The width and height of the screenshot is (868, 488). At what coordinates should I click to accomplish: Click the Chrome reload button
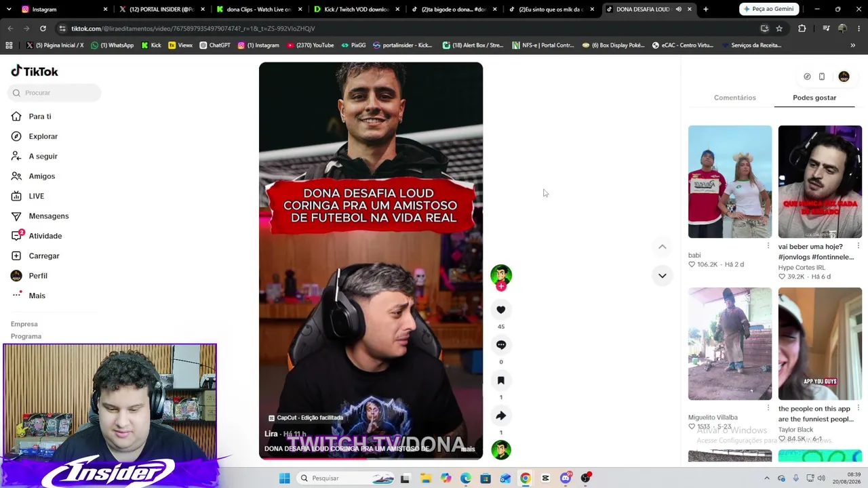click(43, 28)
